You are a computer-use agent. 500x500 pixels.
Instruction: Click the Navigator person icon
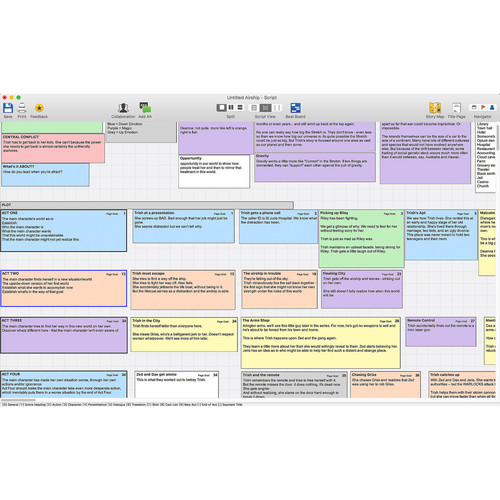point(492,107)
